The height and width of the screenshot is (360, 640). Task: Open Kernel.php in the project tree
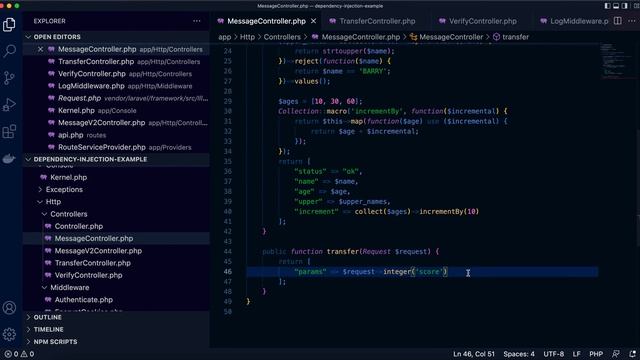[x=116, y=177]
